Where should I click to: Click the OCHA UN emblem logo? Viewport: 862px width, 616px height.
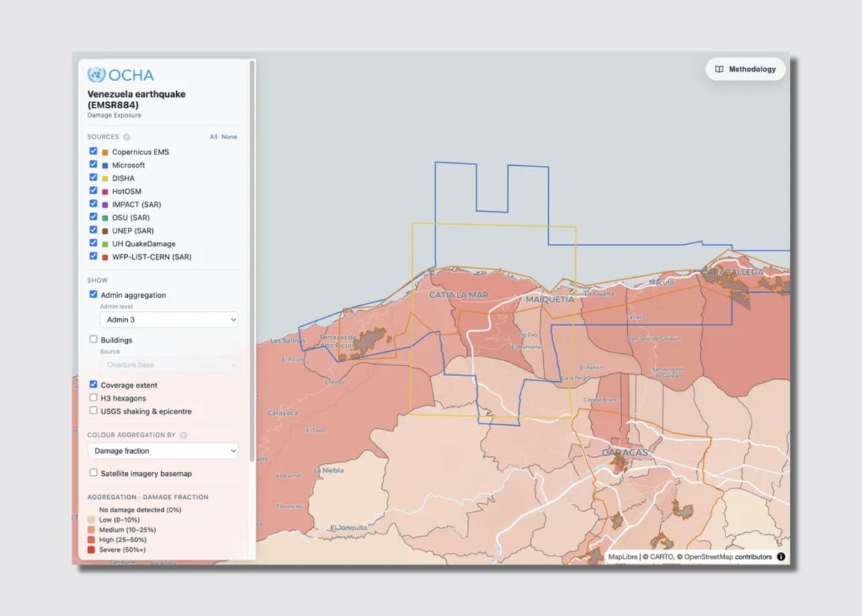pyautogui.click(x=96, y=75)
